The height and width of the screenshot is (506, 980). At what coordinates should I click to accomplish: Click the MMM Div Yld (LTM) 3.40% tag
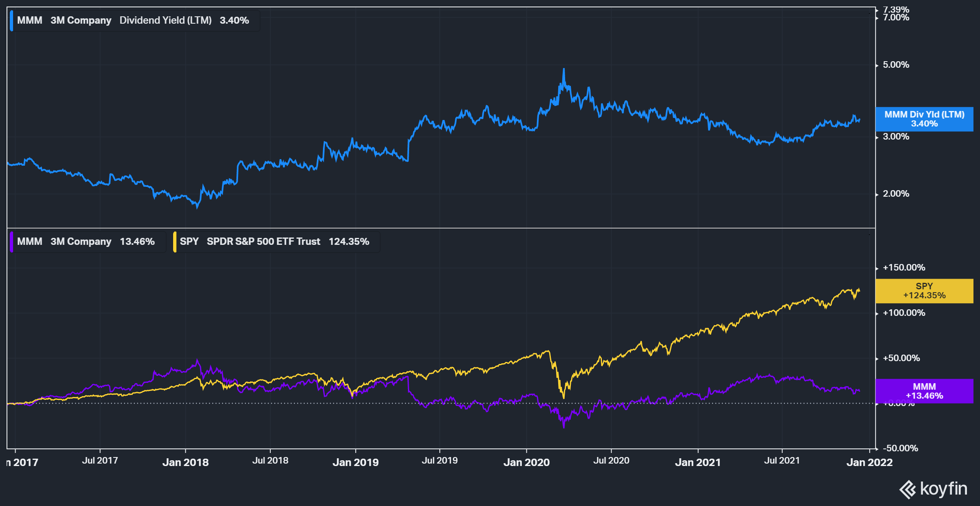point(924,119)
